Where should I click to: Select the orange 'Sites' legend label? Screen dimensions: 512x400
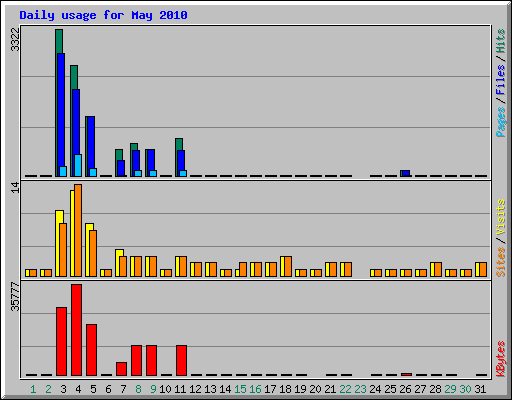click(500, 262)
